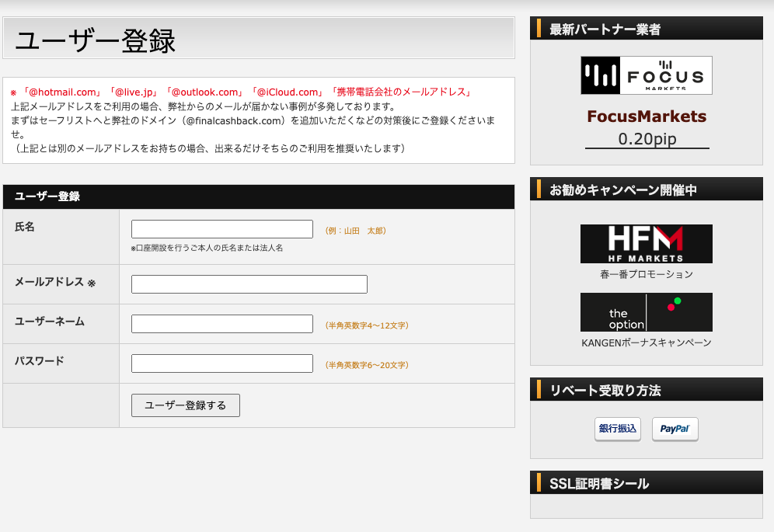Focus the 氏名 name input field
Viewport: 774px width, 532px height.
(x=222, y=229)
